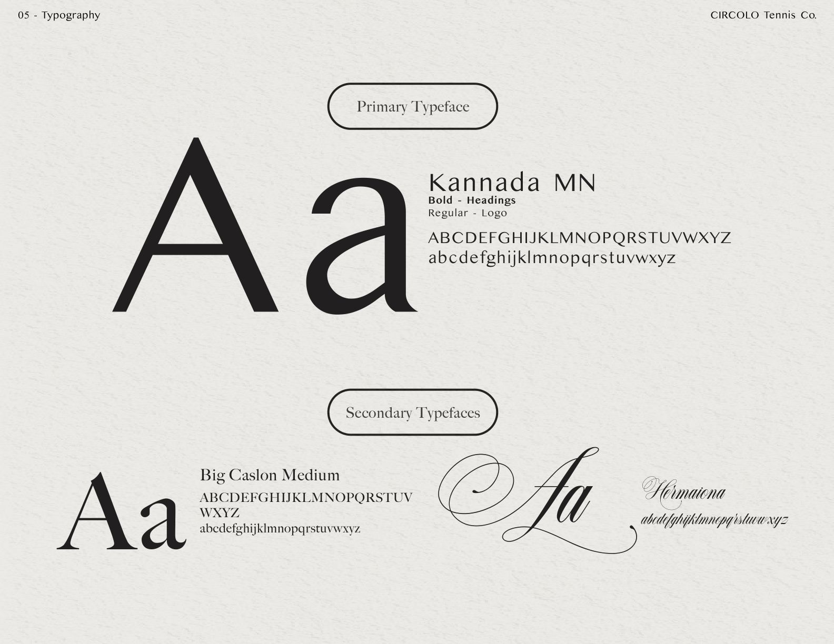Select Kannada MN lowercase alphabet line

(552, 258)
